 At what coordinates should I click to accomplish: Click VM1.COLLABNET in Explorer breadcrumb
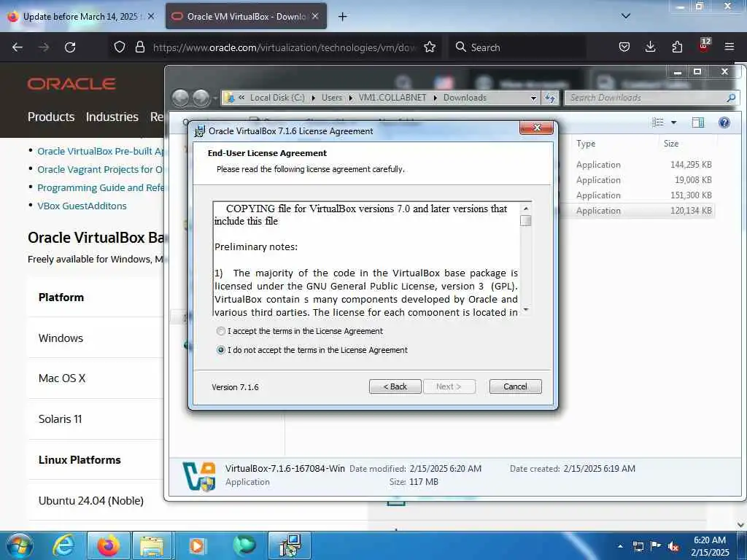click(x=392, y=98)
